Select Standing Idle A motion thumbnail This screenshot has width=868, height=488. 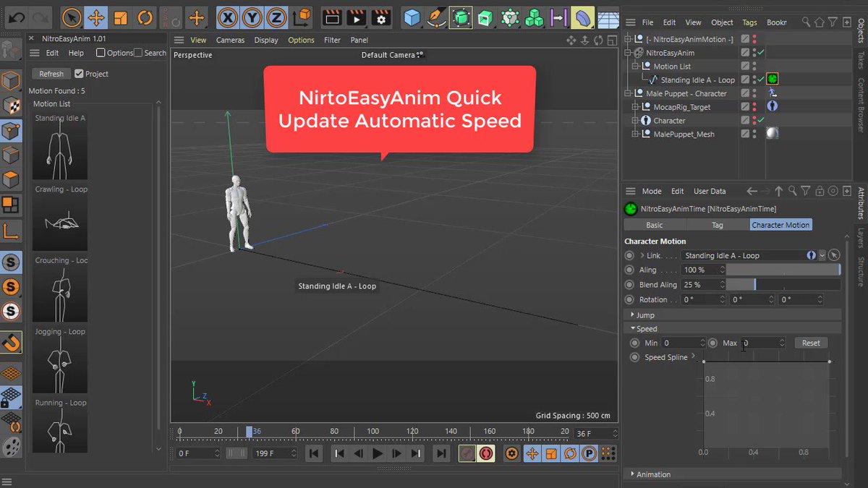[x=60, y=151]
